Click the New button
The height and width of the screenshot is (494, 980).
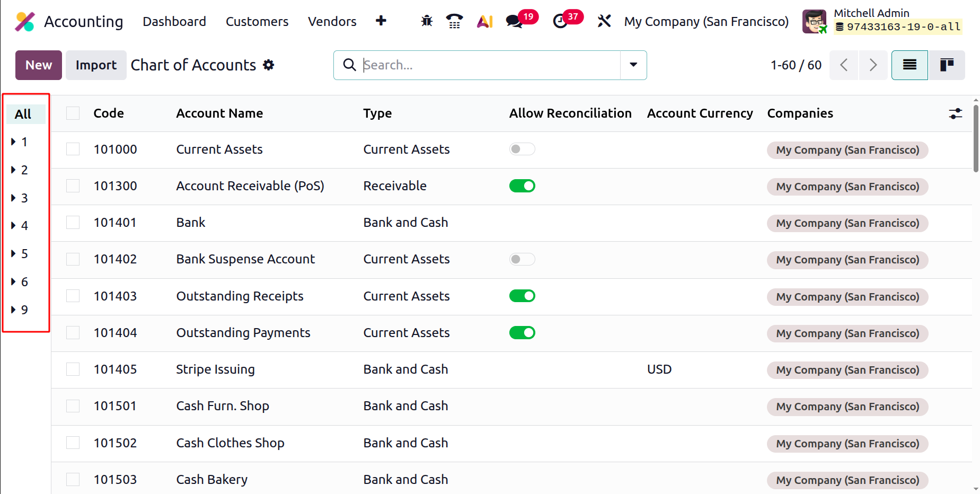(x=39, y=65)
